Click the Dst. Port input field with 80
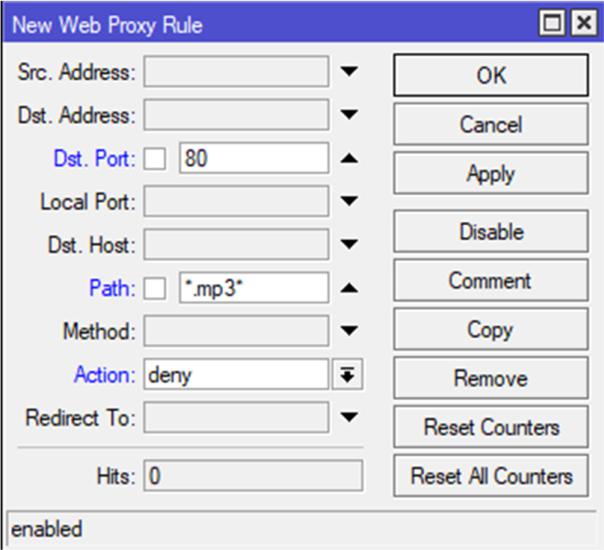Viewport: 604px width, 550px height. 253,158
